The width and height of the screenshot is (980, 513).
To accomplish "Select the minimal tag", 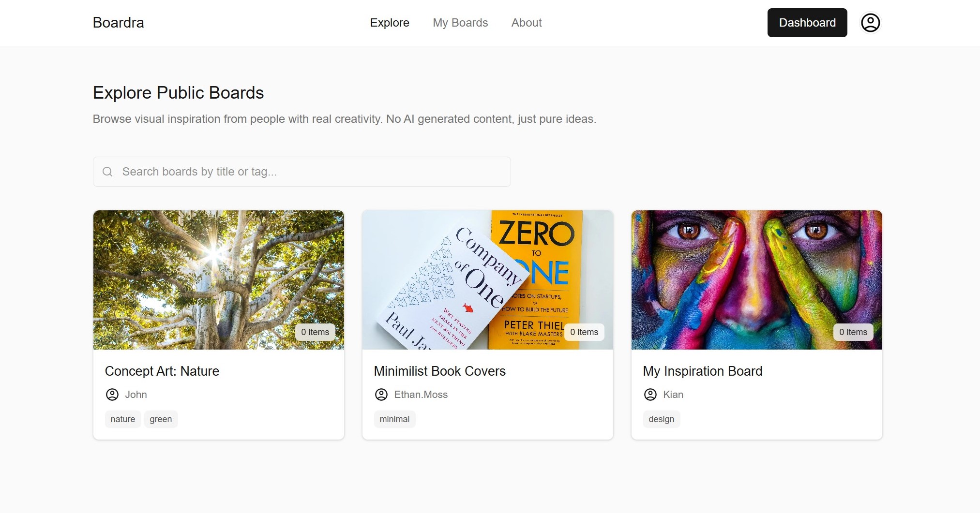I will (x=394, y=419).
